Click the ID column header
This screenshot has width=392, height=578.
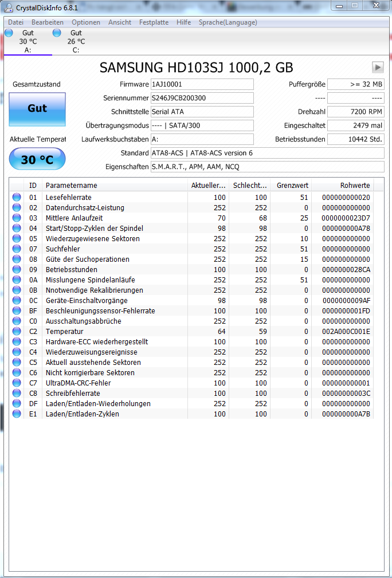point(33,186)
